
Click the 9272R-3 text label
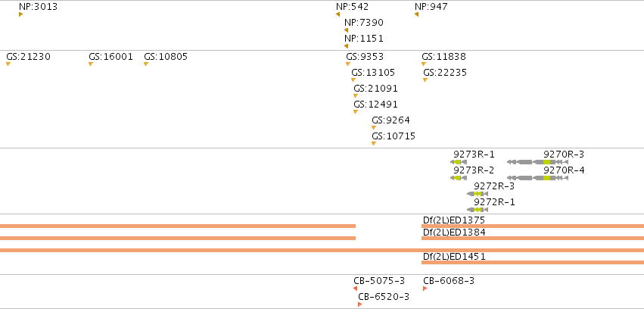click(x=494, y=186)
